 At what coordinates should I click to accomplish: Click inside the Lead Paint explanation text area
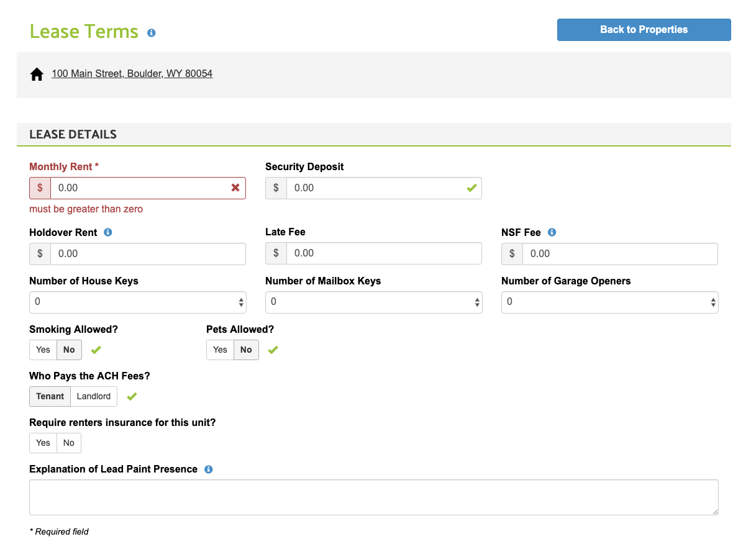(x=373, y=497)
